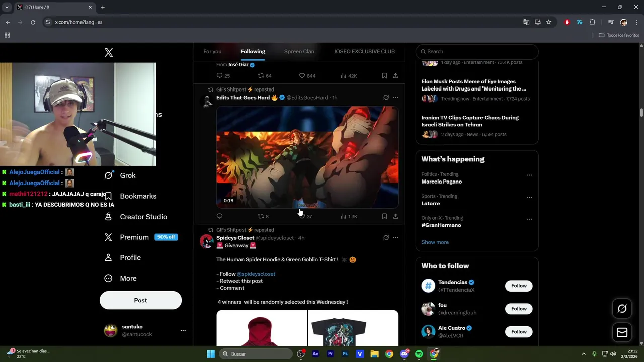Open options for the Latorre trend

click(529, 197)
